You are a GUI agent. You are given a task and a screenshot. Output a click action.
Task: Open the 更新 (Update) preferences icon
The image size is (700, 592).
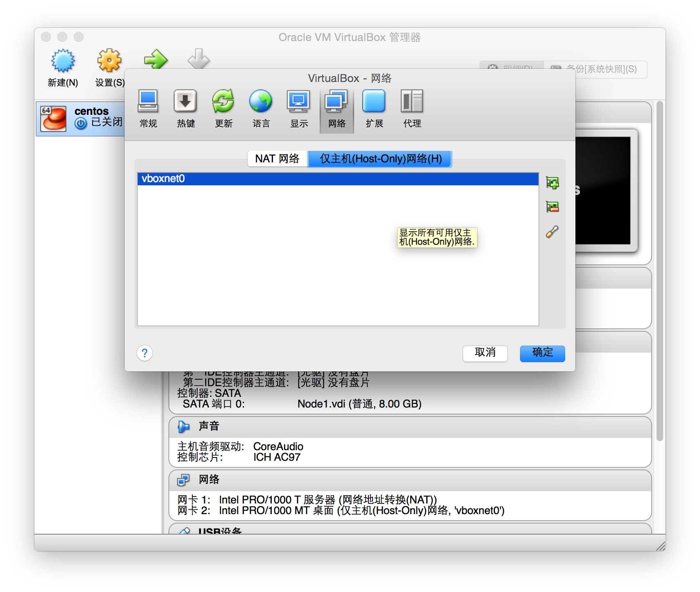tap(223, 109)
